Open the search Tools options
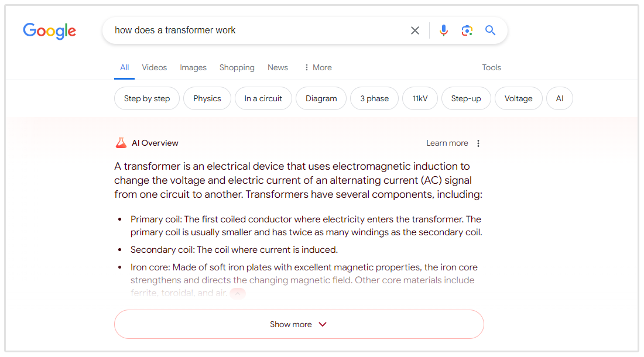The image size is (644, 357). tap(491, 67)
